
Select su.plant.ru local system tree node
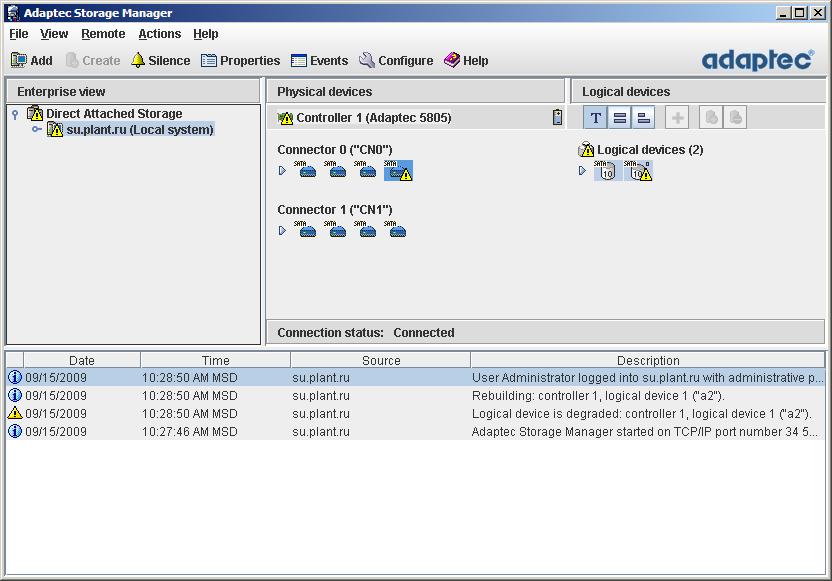pyautogui.click(x=139, y=130)
